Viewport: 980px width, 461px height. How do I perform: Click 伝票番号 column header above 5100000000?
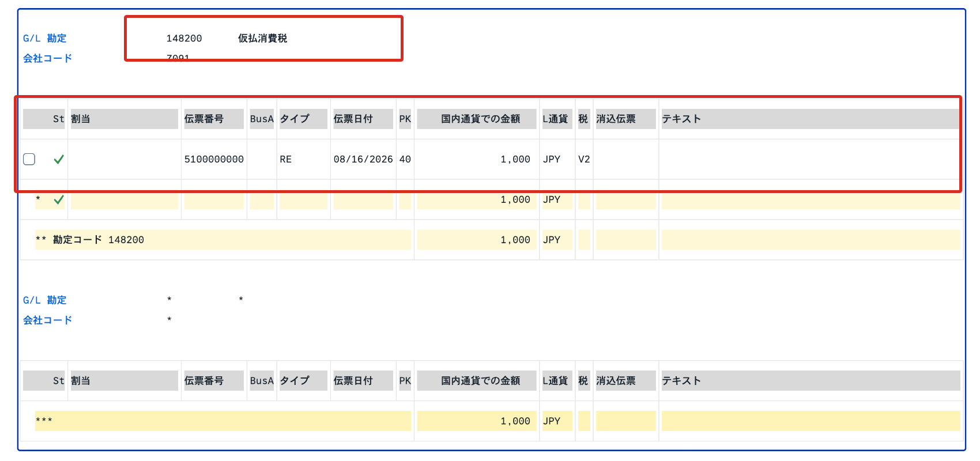tap(214, 119)
